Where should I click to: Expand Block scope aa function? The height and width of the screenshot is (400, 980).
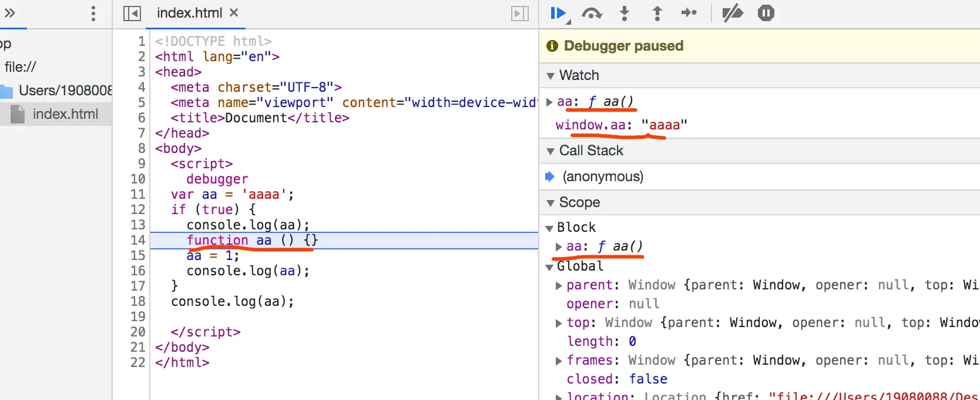pyautogui.click(x=559, y=247)
